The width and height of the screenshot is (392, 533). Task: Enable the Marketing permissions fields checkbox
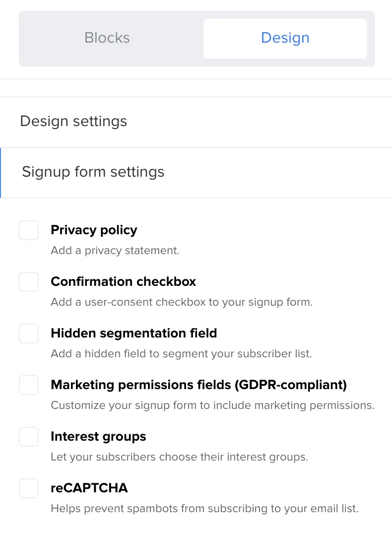pos(29,385)
